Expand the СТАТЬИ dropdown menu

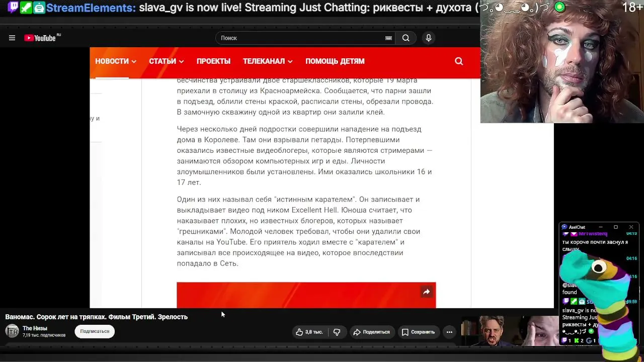click(167, 61)
